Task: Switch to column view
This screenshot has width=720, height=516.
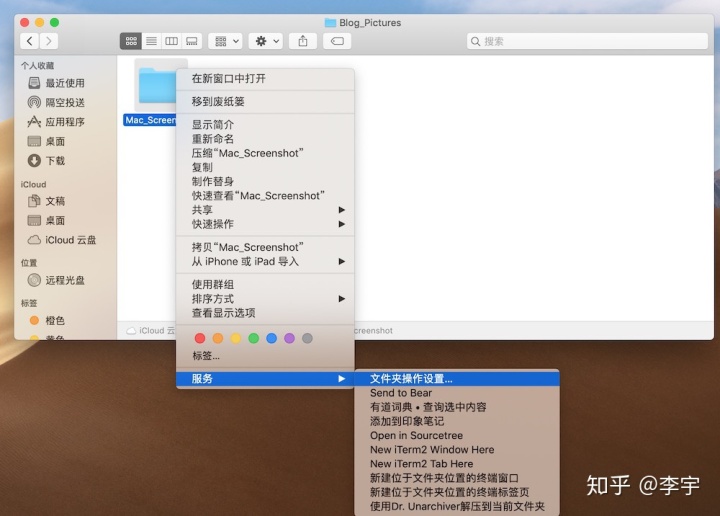Action: pyautogui.click(x=171, y=41)
